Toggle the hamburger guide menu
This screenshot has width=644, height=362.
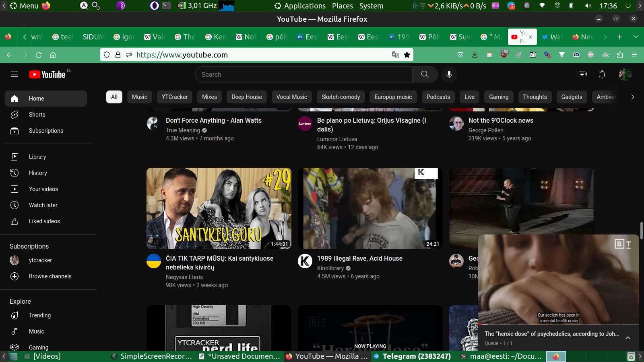(14, 74)
